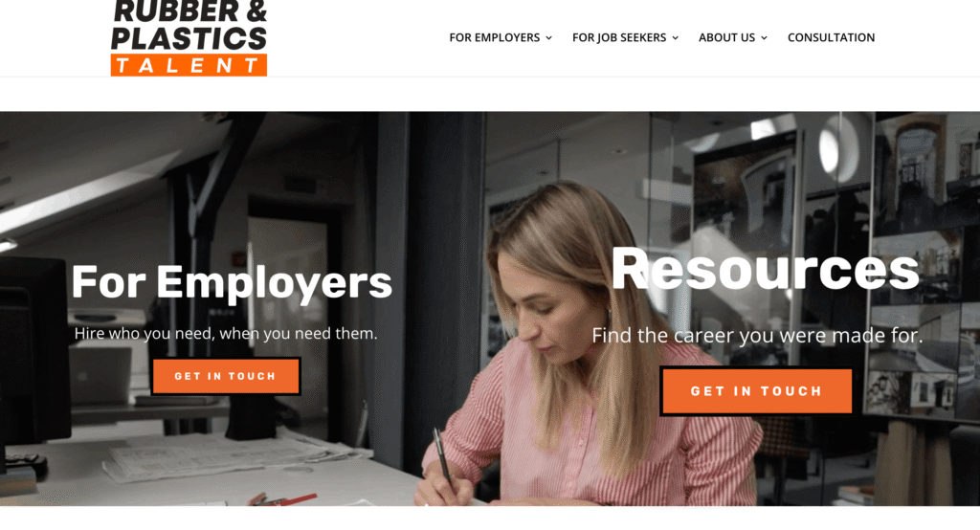Screen dimensions: 980x530
Task: Click the orange TALENT banner in logo
Action: pos(189,65)
